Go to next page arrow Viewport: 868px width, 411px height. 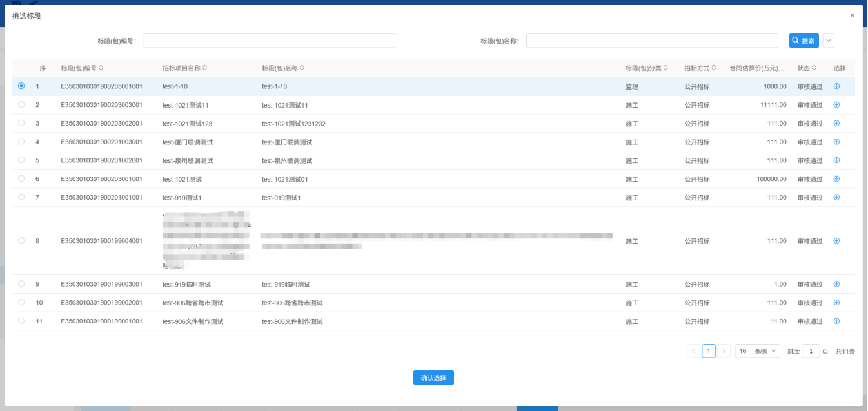pos(724,351)
